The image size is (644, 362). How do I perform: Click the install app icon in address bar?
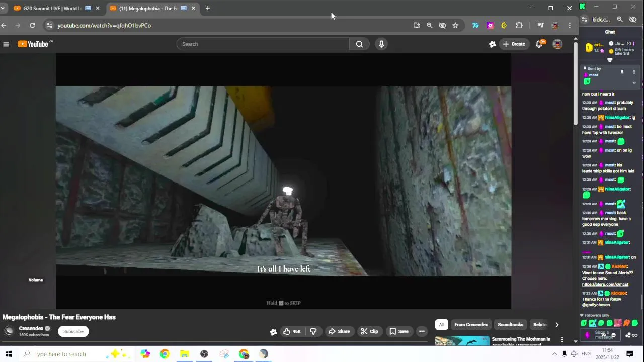coord(417,25)
